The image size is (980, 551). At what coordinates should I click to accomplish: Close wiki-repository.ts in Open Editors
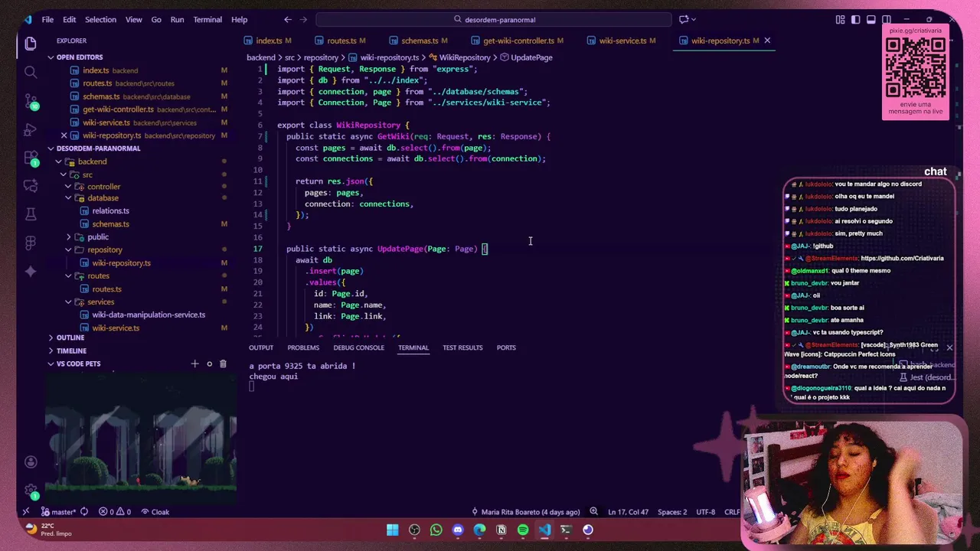[64, 135]
